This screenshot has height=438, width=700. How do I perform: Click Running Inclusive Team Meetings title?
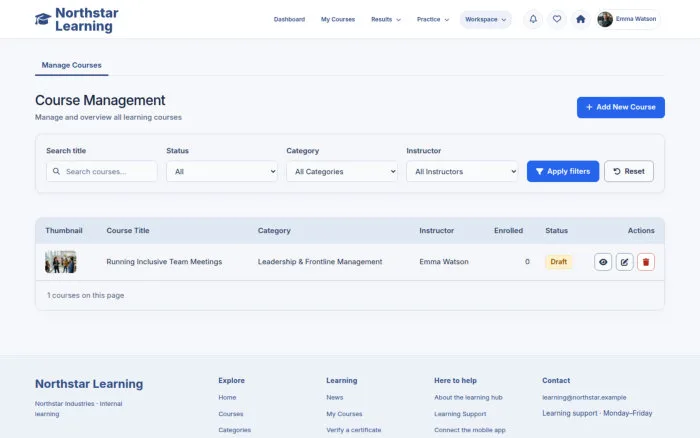pyautogui.click(x=164, y=262)
